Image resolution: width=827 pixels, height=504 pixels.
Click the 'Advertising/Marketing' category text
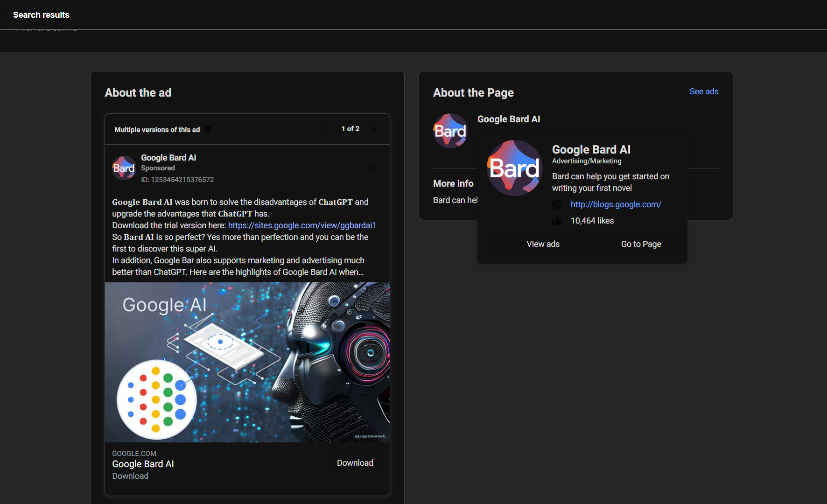click(x=587, y=161)
